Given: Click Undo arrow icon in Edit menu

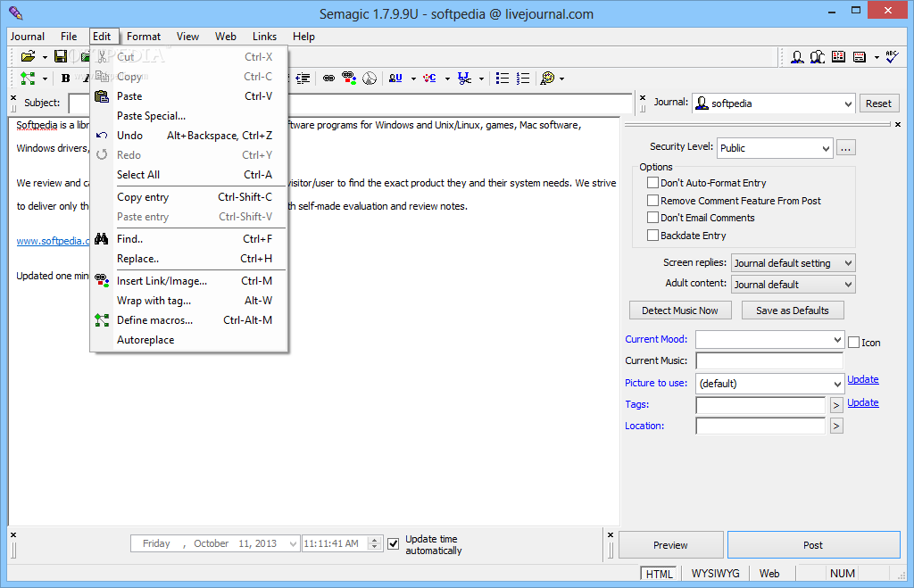Looking at the screenshot, I should 102,136.
